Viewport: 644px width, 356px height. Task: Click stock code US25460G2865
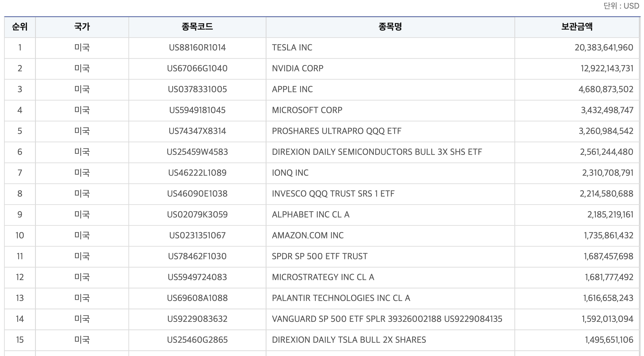[197, 340]
